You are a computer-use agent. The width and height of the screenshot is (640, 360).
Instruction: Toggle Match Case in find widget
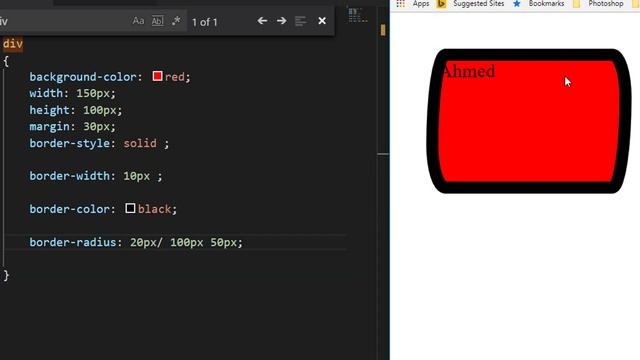click(138, 21)
